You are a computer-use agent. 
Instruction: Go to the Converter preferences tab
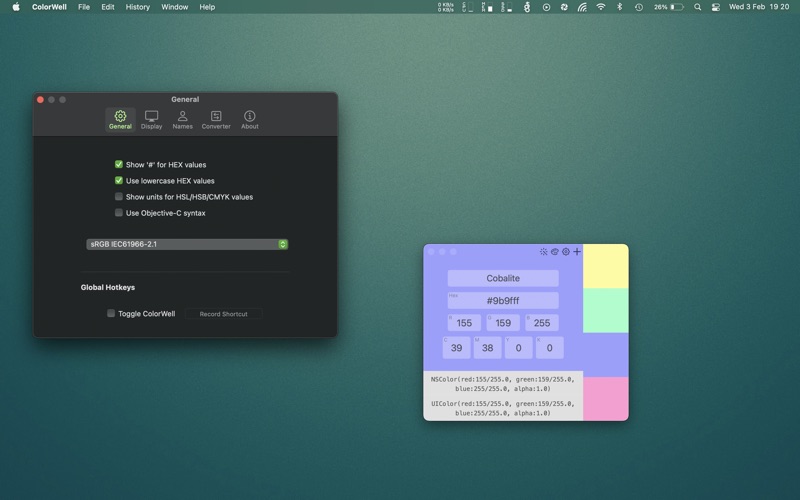(216, 120)
